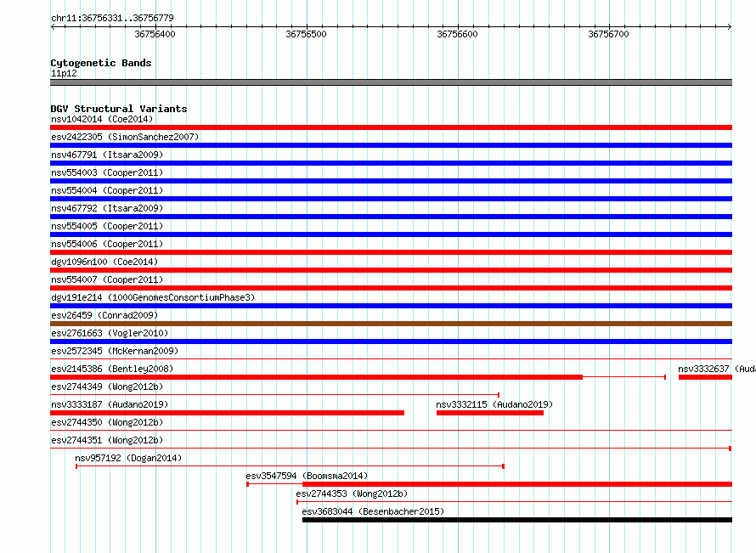This screenshot has width=756, height=553.
Task: Click the short red bar under nsv3332637
Action: (705, 377)
